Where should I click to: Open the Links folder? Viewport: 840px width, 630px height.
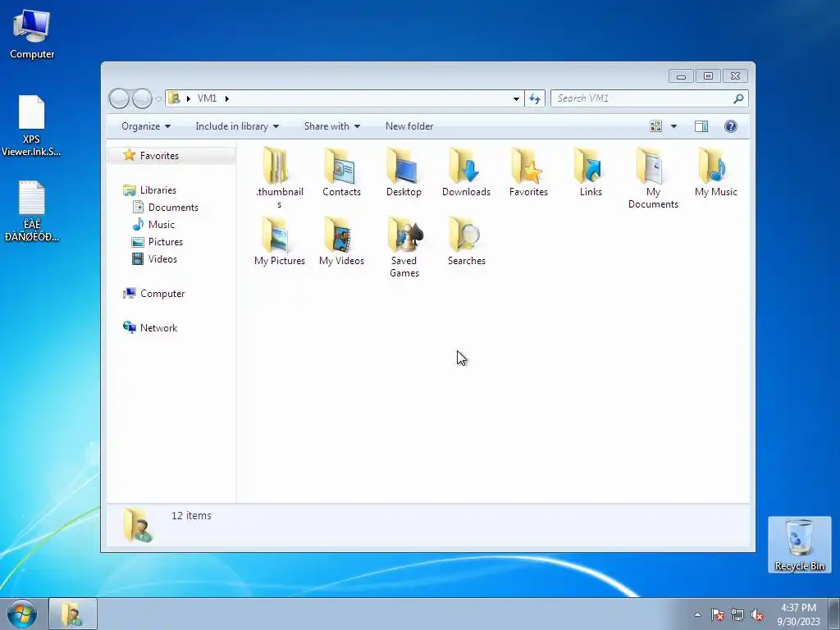pos(591,172)
